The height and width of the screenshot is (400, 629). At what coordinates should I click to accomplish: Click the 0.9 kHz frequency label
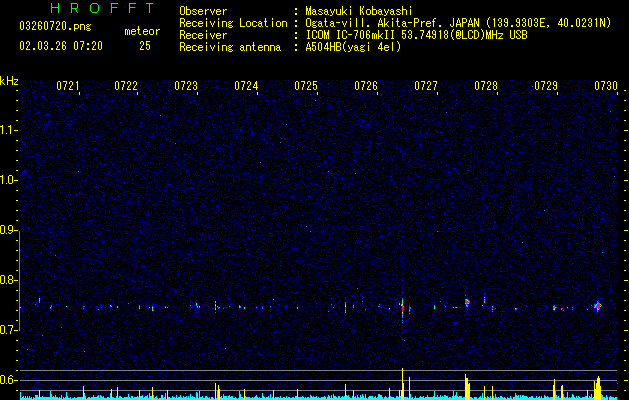[9, 230]
